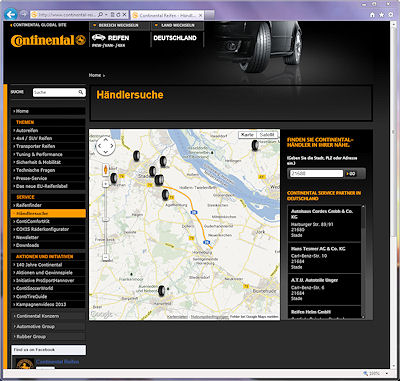
Task: Click the stop loading X in address bar
Action: pyautogui.click(x=124, y=15)
